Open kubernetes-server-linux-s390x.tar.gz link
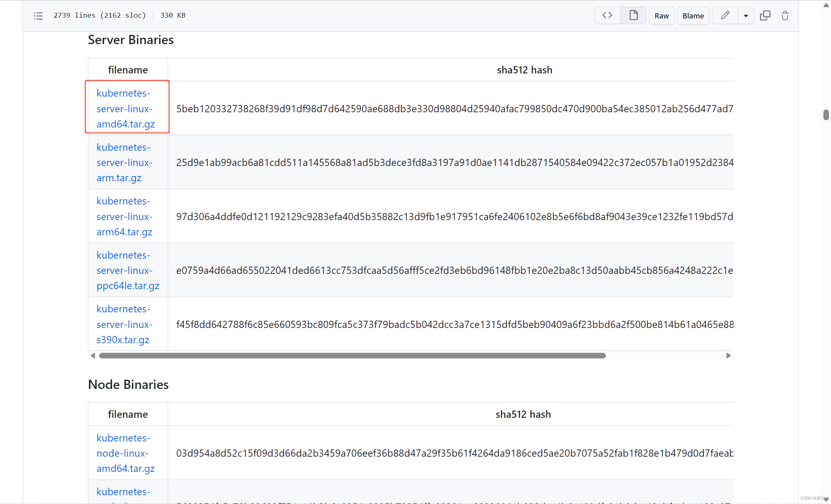Viewport: 831px width, 504px height. (x=124, y=324)
